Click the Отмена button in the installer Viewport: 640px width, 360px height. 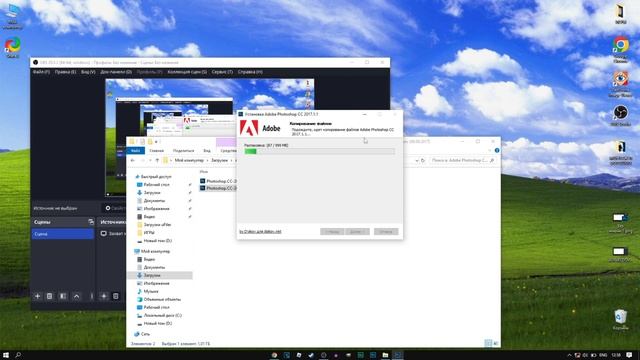pyautogui.click(x=386, y=231)
